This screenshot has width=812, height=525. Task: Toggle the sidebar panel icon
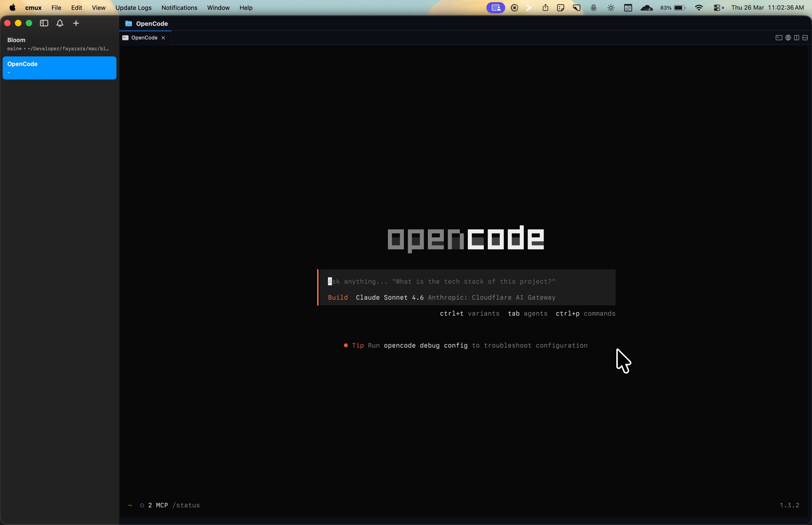[x=44, y=23]
